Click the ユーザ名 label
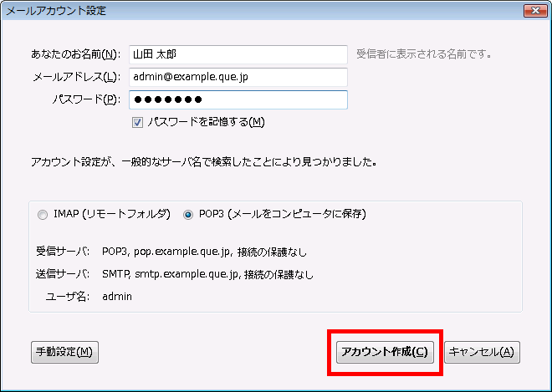The width and height of the screenshot is (552, 392). click(x=67, y=297)
